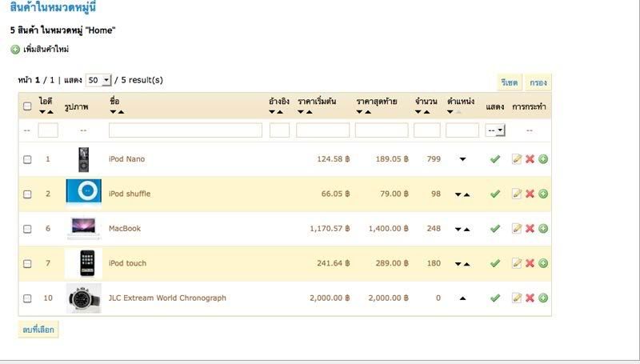Viewport: 640px width, 364px height.
Task: Move iPod touch position down
Action: point(458,264)
